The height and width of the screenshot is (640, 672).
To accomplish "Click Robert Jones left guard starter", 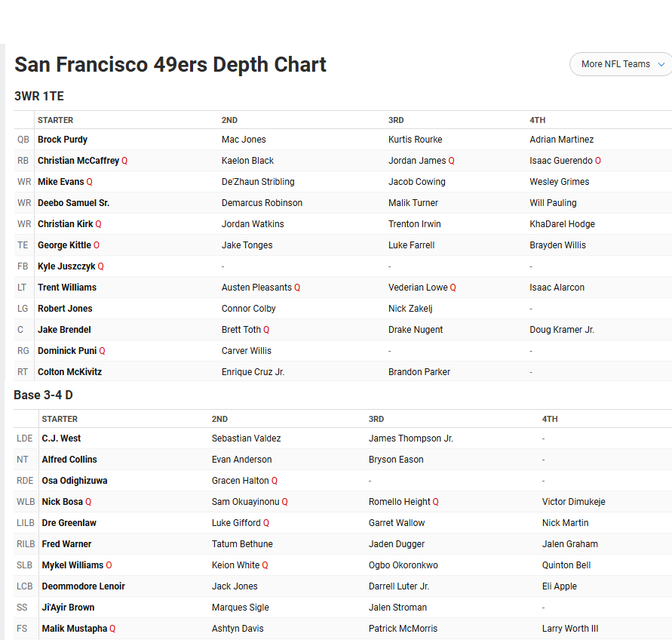I will pos(65,309).
